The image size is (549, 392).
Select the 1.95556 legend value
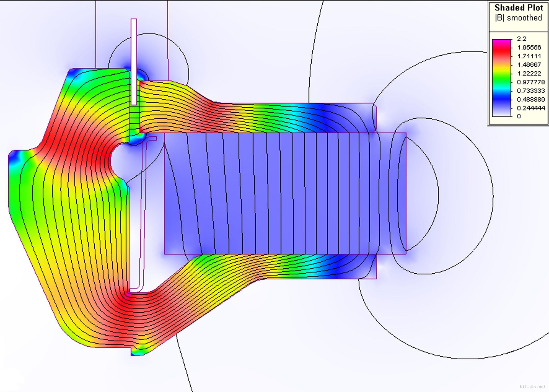point(529,48)
